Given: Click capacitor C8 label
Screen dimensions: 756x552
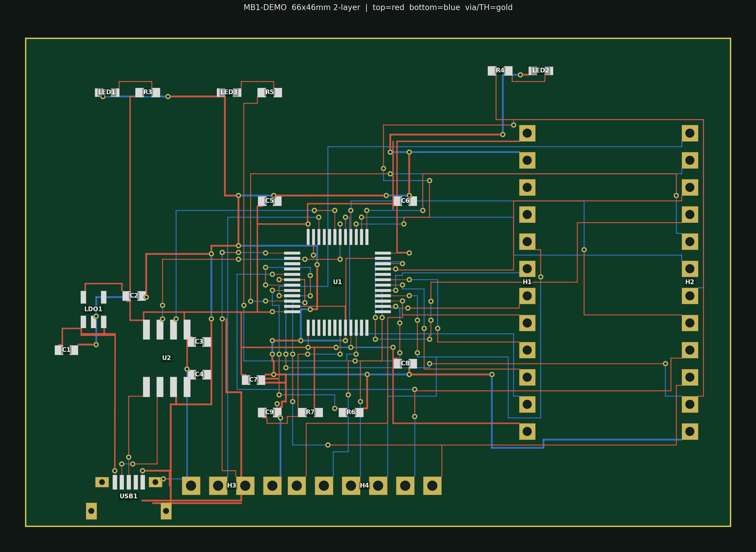Looking at the screenshot, I should coord(405,363).
